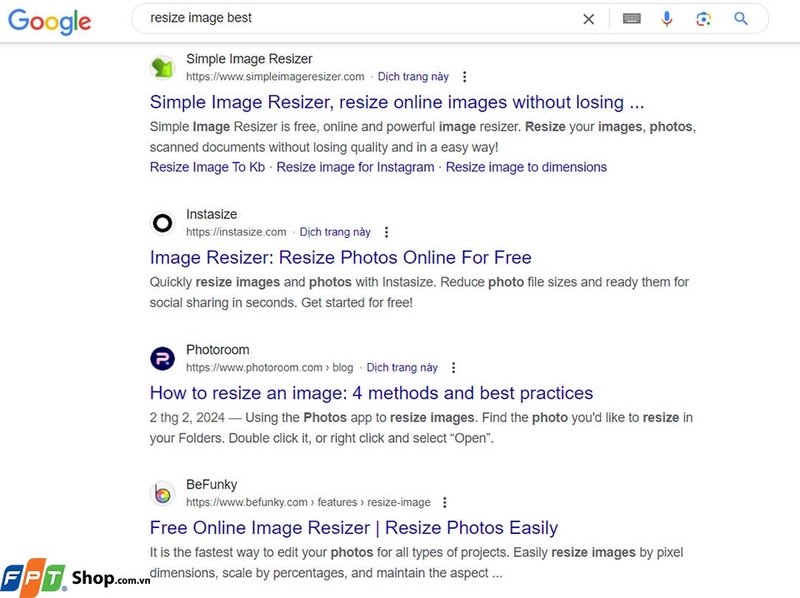This screenshot has width=800, height=598.
Task: Click the Instasize circle favicon
Action: [x=163, y=223]
